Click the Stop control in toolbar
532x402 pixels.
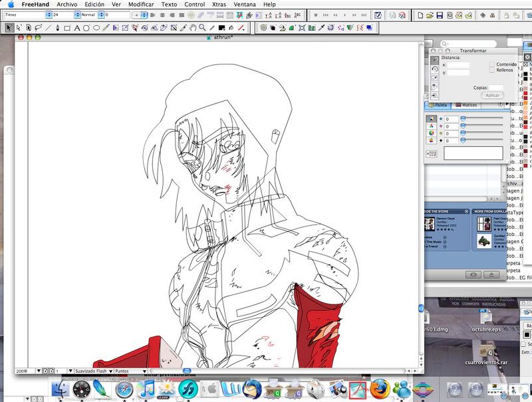point(316,15)
